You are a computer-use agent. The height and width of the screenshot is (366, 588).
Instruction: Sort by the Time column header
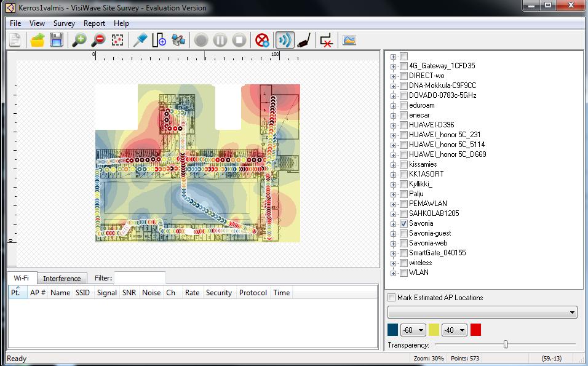pyautogui.click(x=281, y=293)
